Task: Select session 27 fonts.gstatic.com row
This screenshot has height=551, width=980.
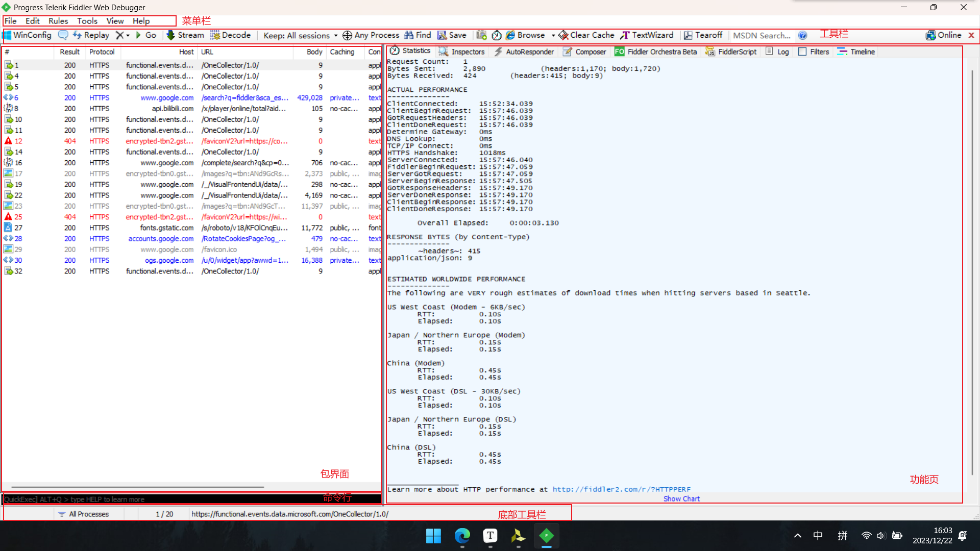Action: click(191, 228)
